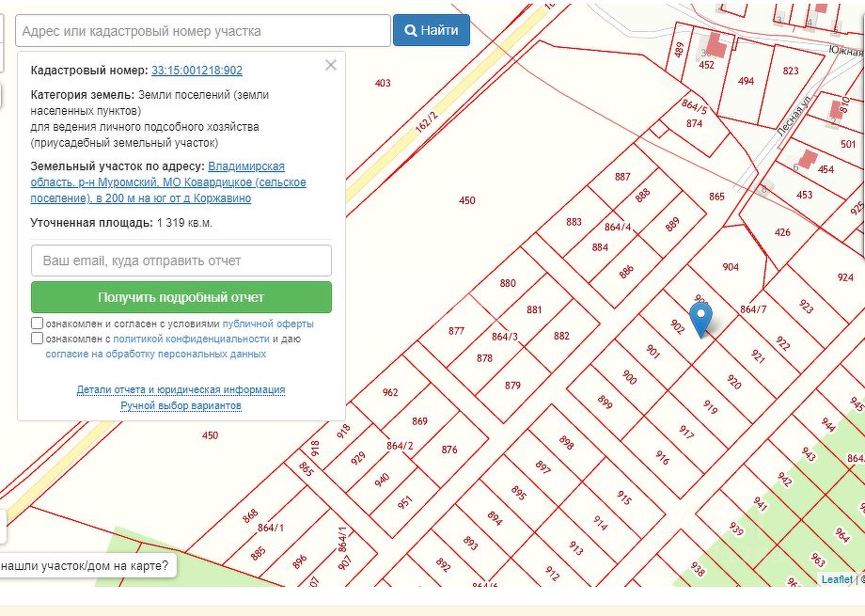Viewport: 865px width, 616px height.
Task: Check the публичной оферты agreement checkbox
Action: [x=37, y=324]
